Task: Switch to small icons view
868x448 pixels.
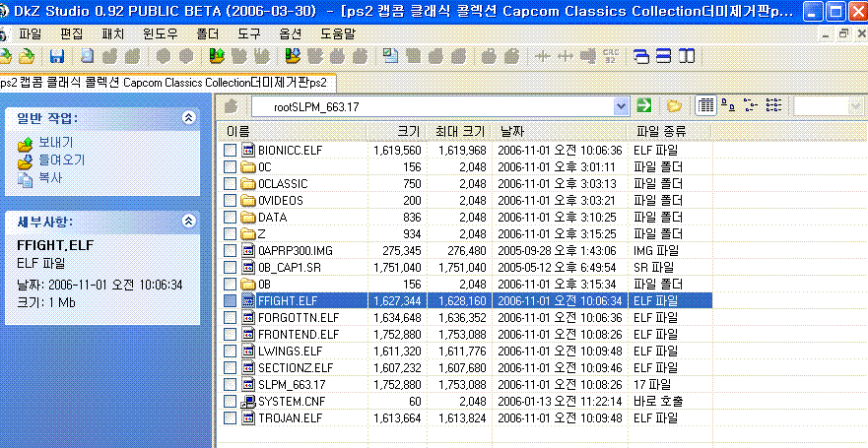Action: (728, 105)
